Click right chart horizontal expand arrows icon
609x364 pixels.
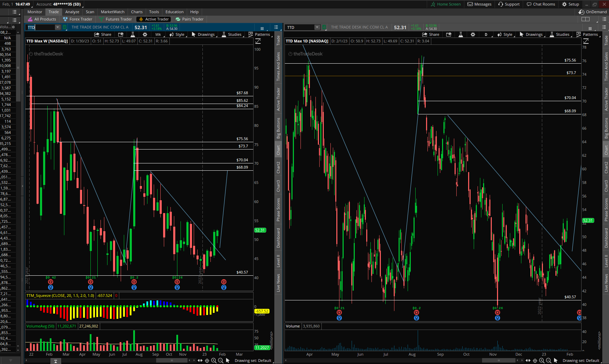[x=528, y=361]
